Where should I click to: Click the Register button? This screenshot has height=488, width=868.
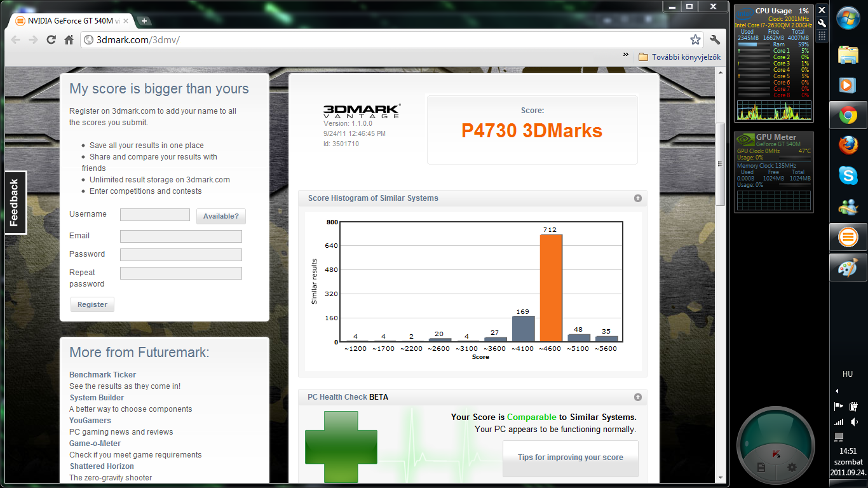point(92,304)
